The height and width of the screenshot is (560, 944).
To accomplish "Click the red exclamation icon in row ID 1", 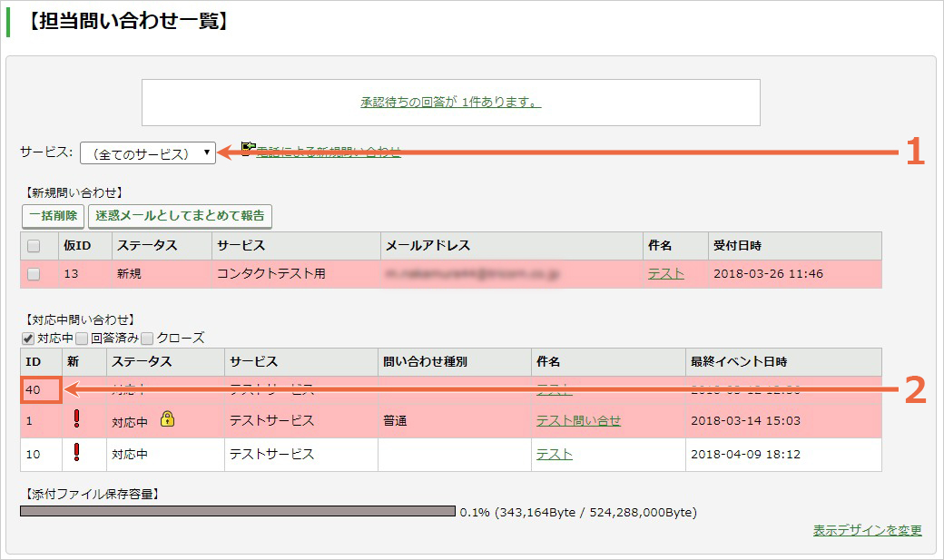I will (x=76, y=418).
